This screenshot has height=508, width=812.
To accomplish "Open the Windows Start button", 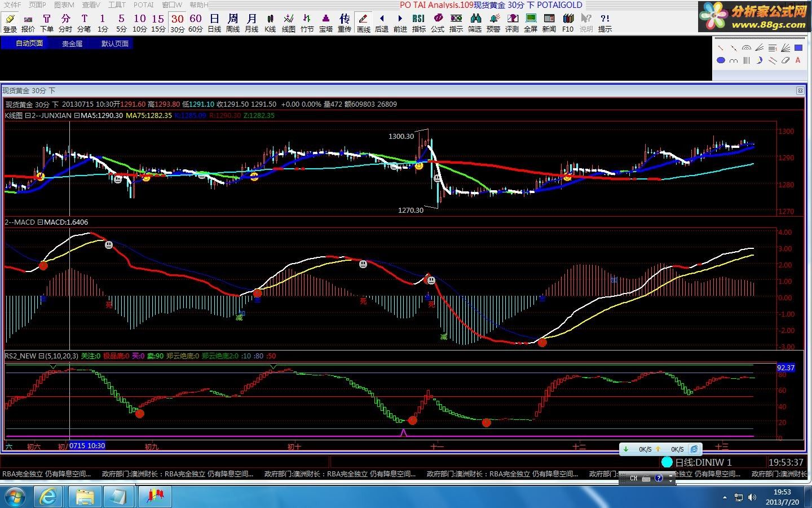I will coord(15,497).
